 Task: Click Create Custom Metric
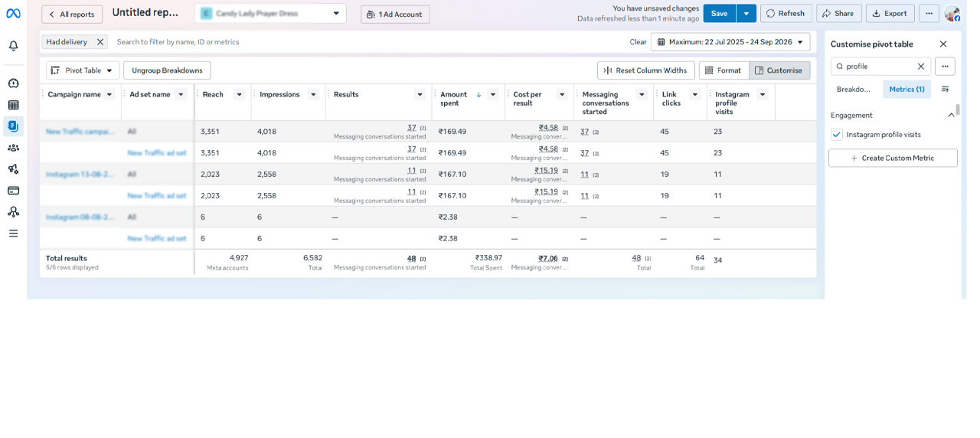893,158
